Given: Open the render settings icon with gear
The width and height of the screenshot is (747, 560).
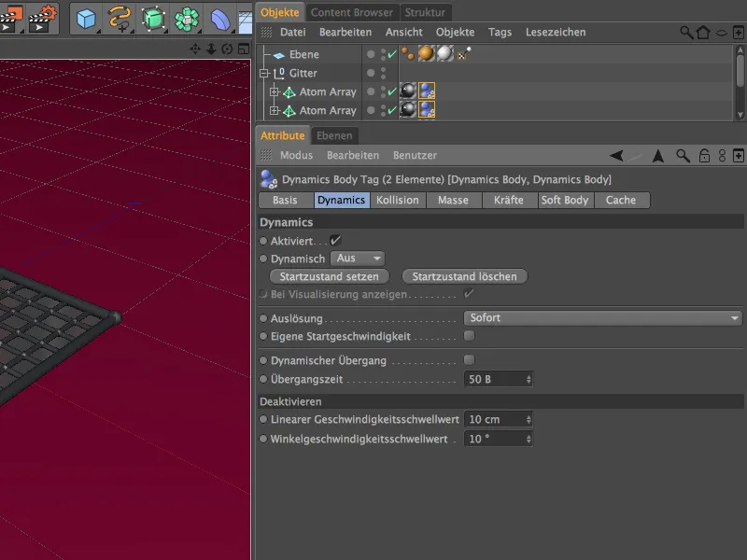Looking at the screenshot, I should click(42, 18).
